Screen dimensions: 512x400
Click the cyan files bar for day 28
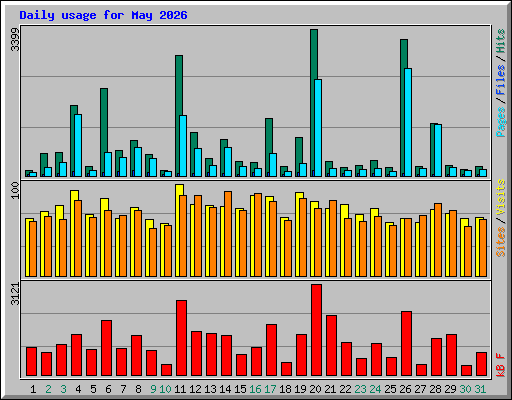pyautogui.click(x=438, y=150)
